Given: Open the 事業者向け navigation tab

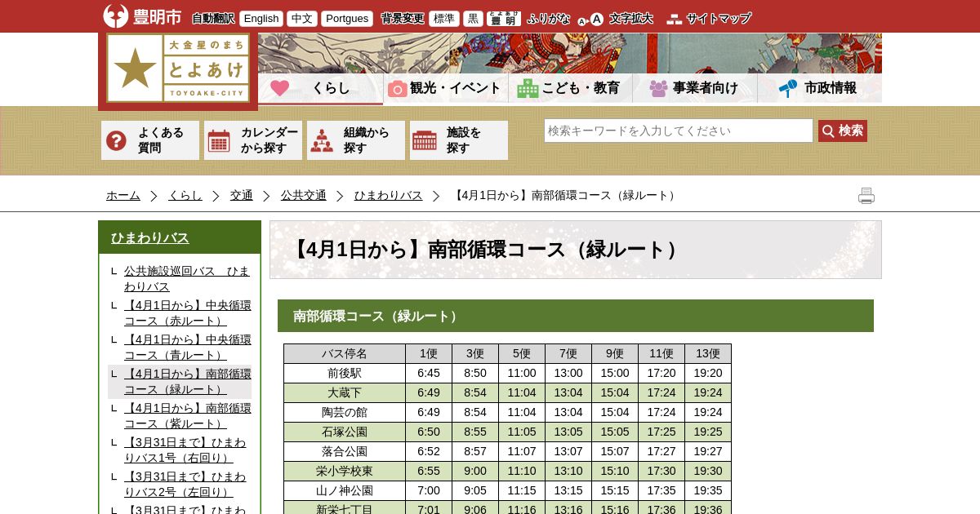Looking at the screenshot, I should tap(695, 88).
